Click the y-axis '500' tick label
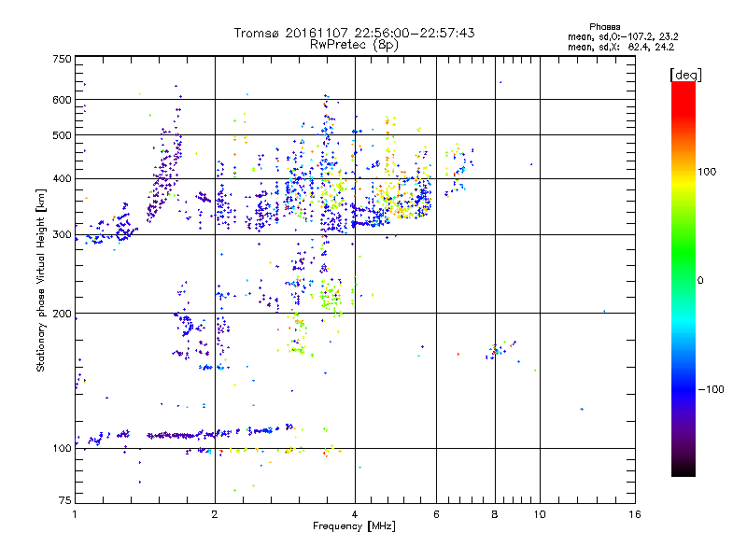The height and width of the screenshot is (560, 747). pos(62,135)
